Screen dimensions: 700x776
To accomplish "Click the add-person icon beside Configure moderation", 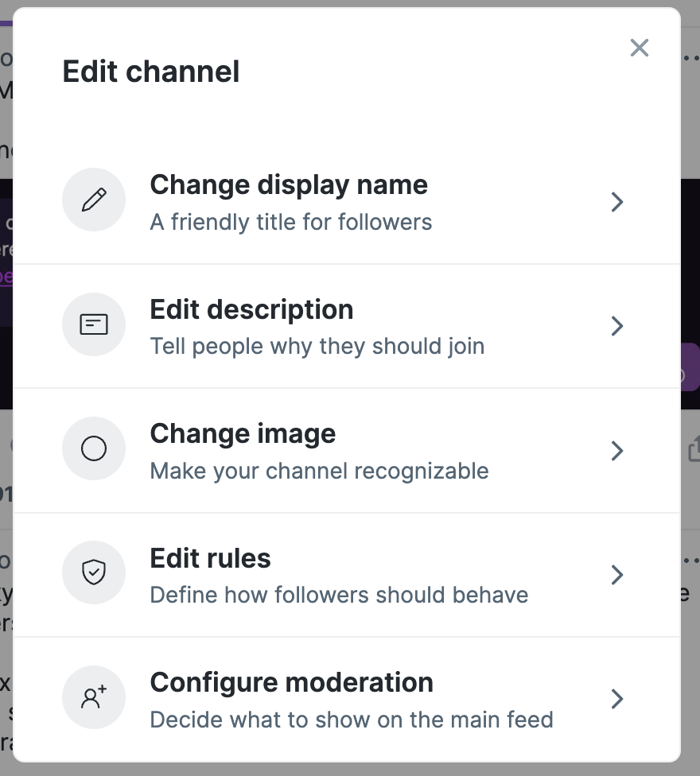I will tap(94, 697).
